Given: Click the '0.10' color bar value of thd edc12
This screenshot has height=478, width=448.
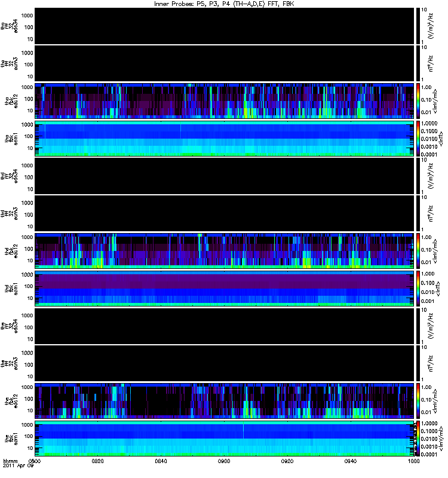Looking at the screenshot, I should click(x=426, y=250).
